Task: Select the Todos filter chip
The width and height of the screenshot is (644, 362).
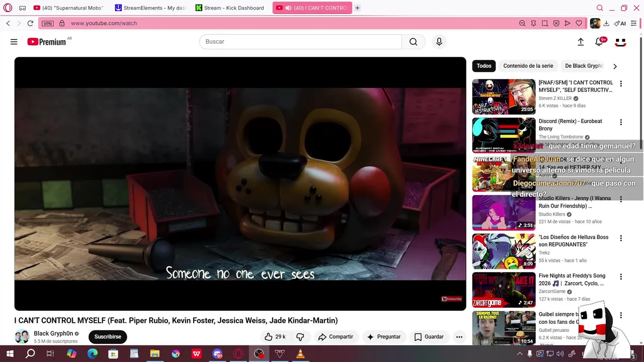Action: [x=484, y=66]
